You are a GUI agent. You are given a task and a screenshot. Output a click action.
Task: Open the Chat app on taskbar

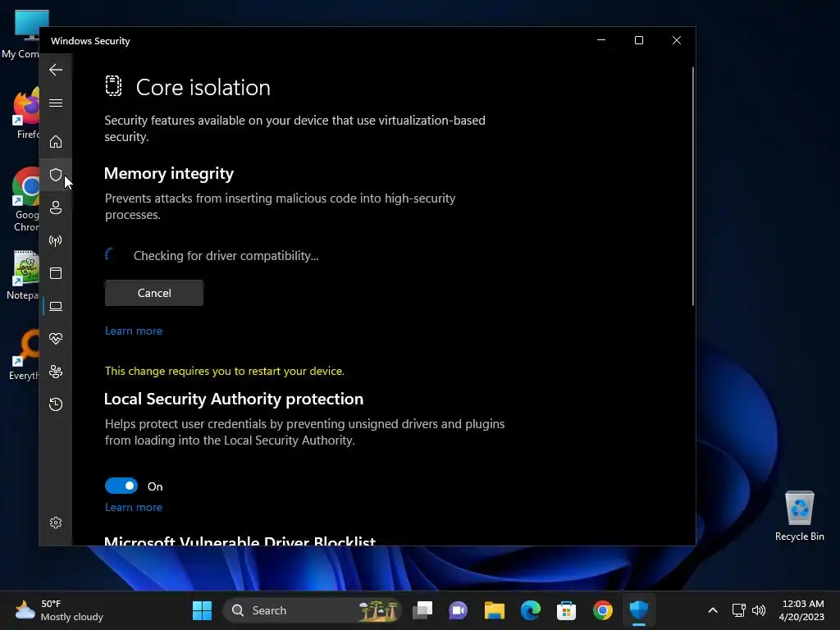(x=458, y=610)
